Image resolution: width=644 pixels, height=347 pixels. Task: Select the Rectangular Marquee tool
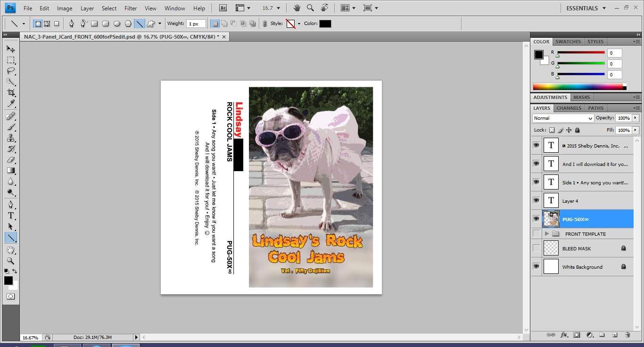(10, 60)
